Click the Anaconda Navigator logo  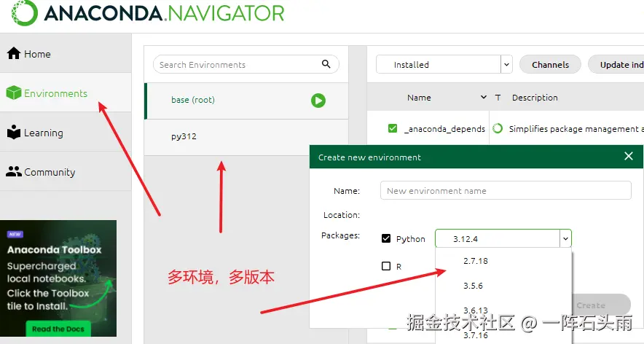147,12
